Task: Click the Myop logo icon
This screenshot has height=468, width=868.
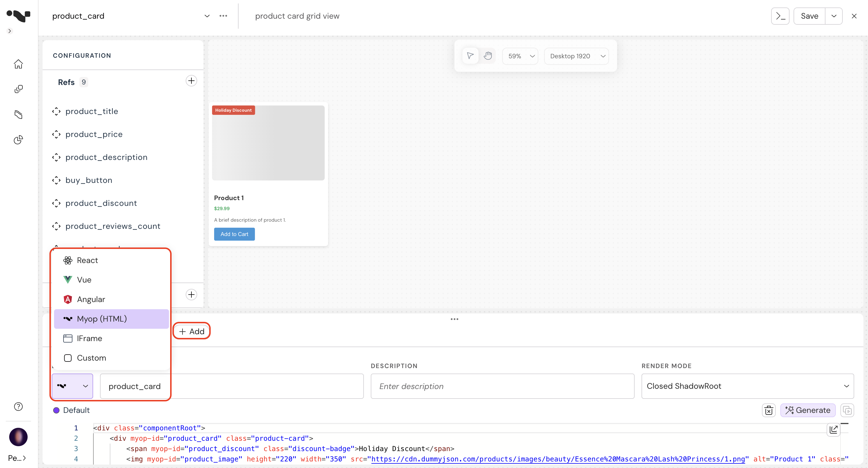Action: (18, 16)
